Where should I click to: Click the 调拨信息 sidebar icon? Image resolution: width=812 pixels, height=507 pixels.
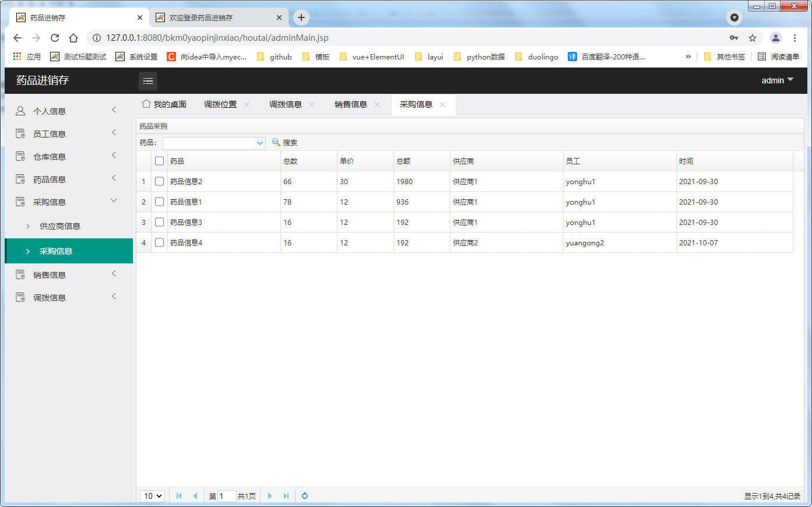(20, 297)
